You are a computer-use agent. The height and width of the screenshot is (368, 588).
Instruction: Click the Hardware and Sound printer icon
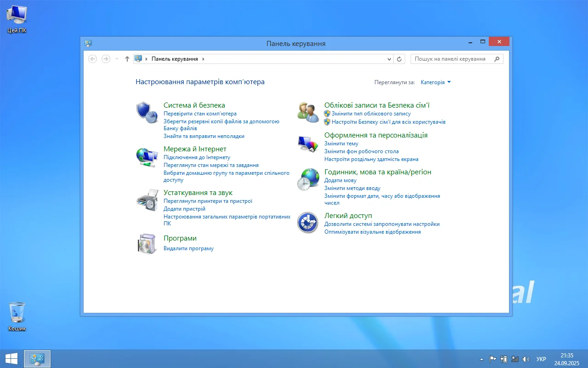(147, 200)
